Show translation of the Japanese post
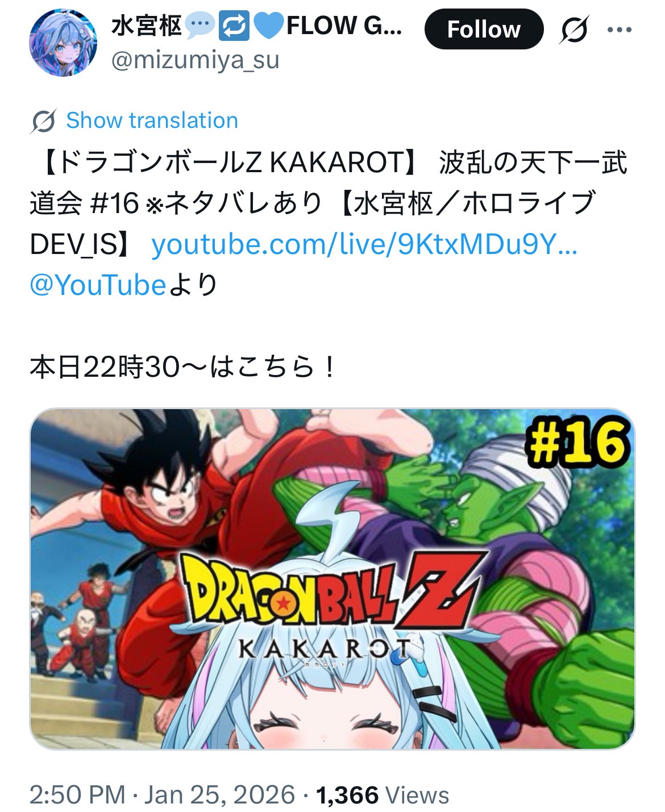The height and width of the screenshot is (812, 665). pyautogui.click(x=152, y=120)
